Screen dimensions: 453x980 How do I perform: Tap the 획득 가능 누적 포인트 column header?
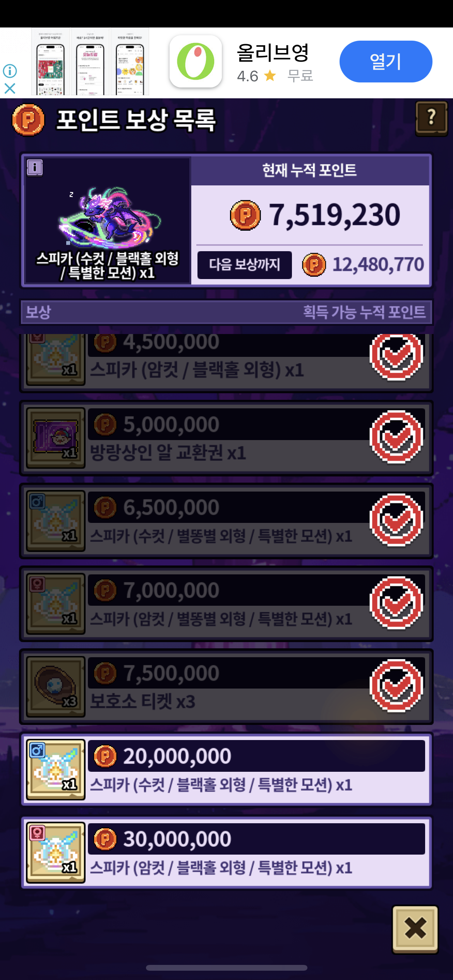(364, 312)
